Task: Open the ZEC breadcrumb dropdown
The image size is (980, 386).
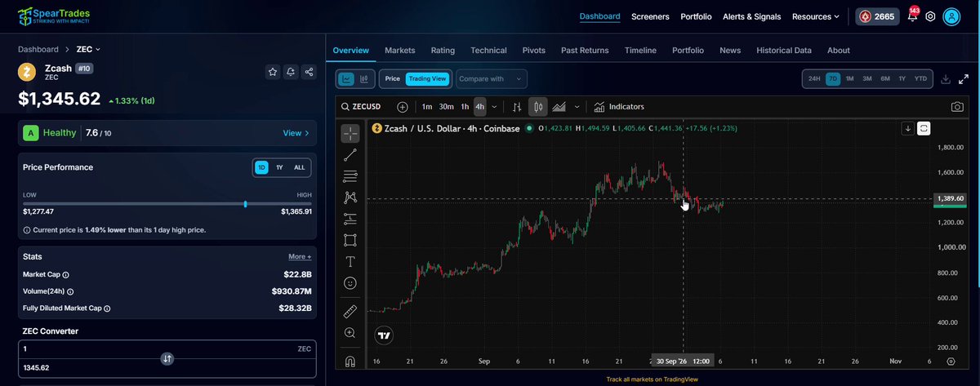Action: pyautogui.click(x=88, y=49)
